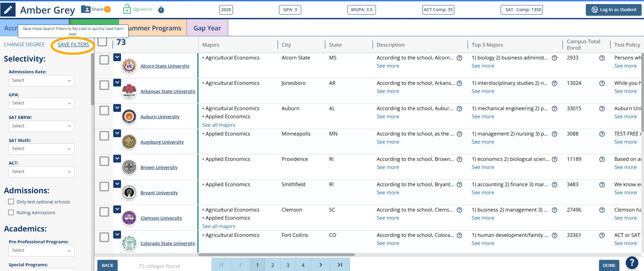Open Top 3 Majors info icon for Bryant row

(554, 184)
